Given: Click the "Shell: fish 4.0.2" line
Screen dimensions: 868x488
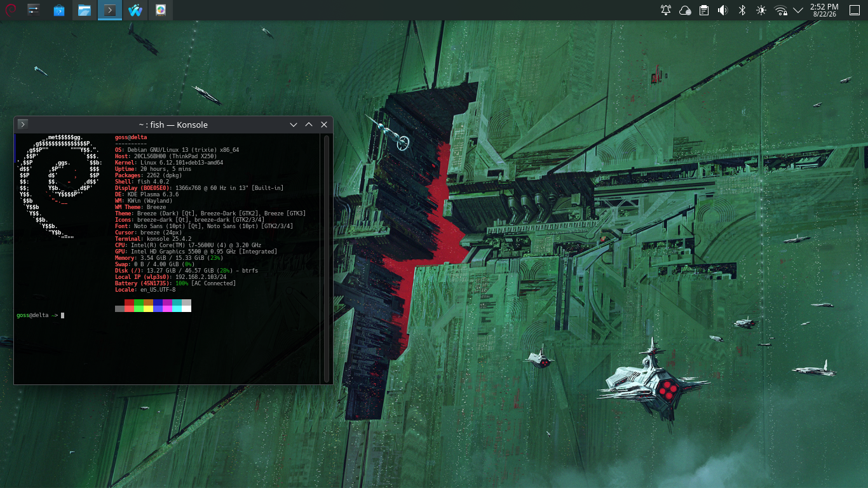Looking at the screenshot, I should tap(142, 182).
